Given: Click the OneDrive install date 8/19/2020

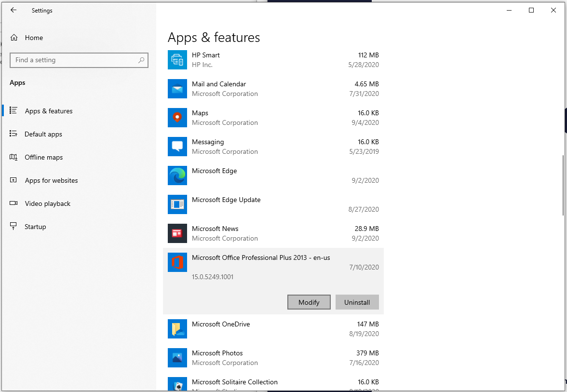Looking at the screenshot, I should click(x=364, y=334).
